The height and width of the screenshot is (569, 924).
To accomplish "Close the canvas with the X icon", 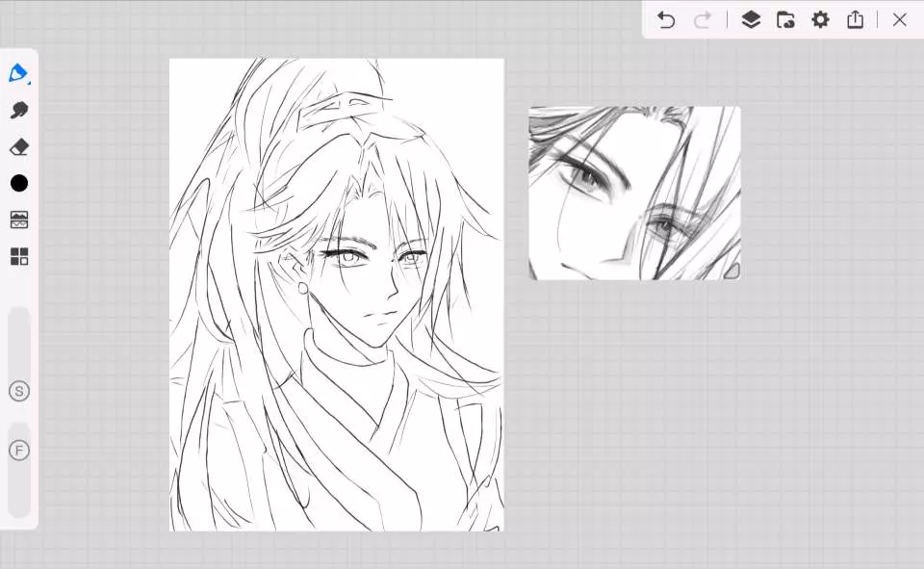I will click(899, 20).
